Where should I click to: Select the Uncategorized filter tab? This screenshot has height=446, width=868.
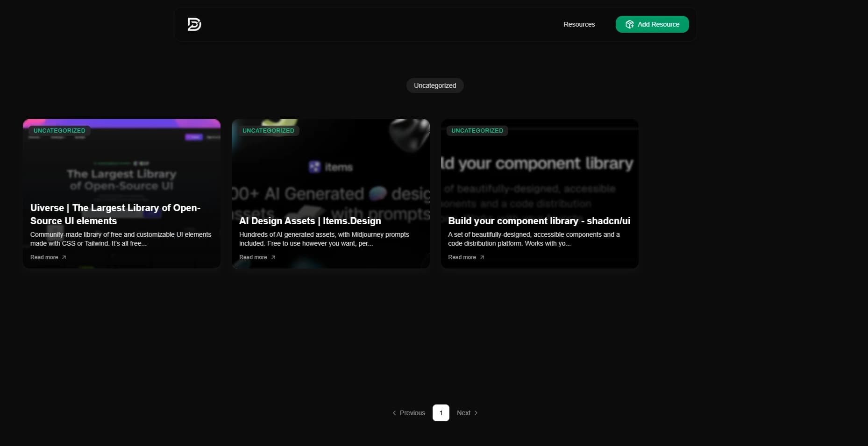(x=434, y=85)
